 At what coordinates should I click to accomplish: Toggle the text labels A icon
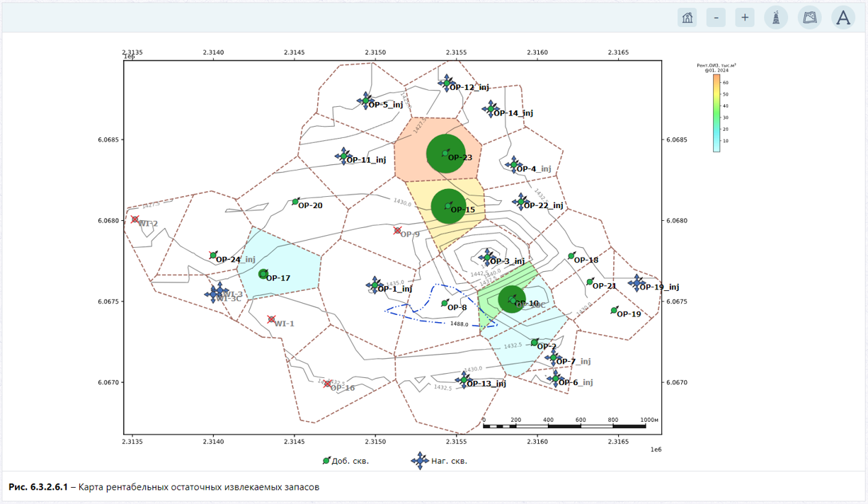[x=843, y=18]
